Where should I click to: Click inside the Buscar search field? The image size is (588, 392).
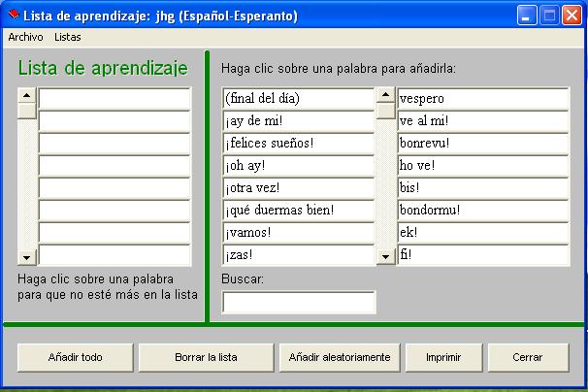coord(299,302)
